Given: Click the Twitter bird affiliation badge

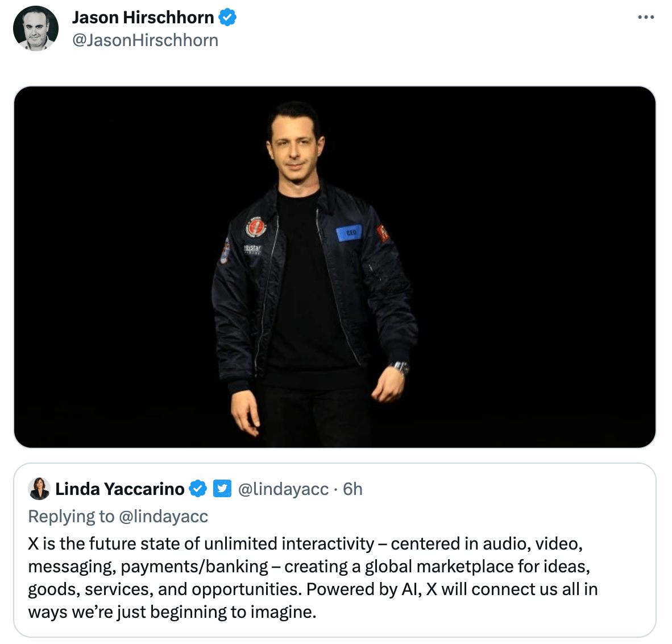Looking at the screenshot, I should (222, 489).
